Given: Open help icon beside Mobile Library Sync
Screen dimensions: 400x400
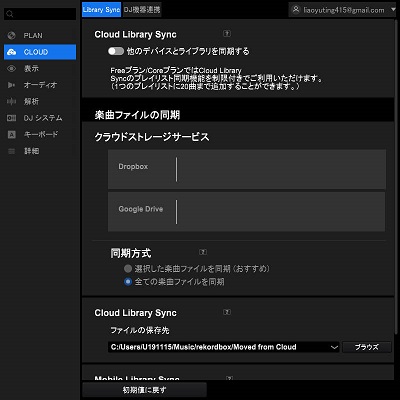Looking at the screenshot, I should pos(229,378).
